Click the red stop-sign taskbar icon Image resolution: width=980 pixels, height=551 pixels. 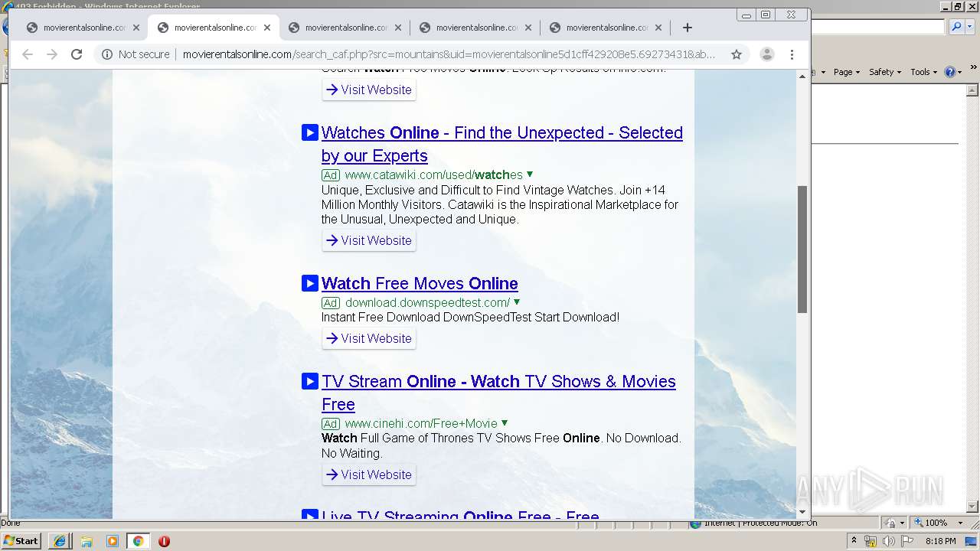[164, 541]
